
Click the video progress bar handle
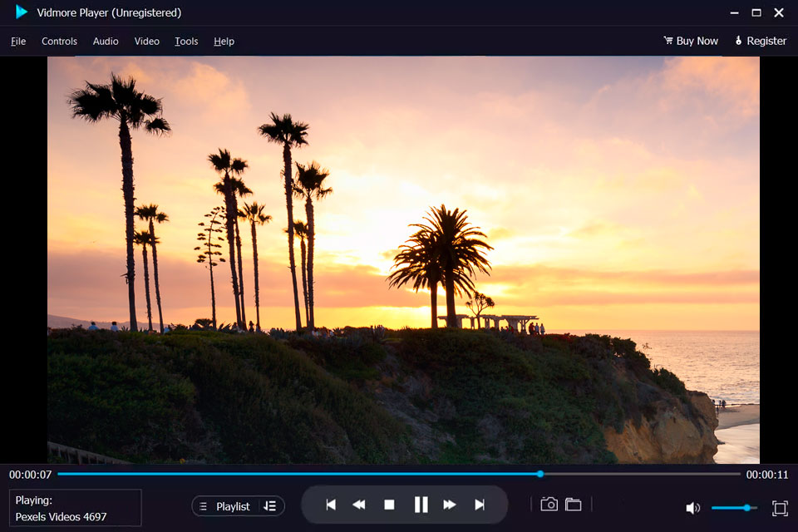point(540,474)
